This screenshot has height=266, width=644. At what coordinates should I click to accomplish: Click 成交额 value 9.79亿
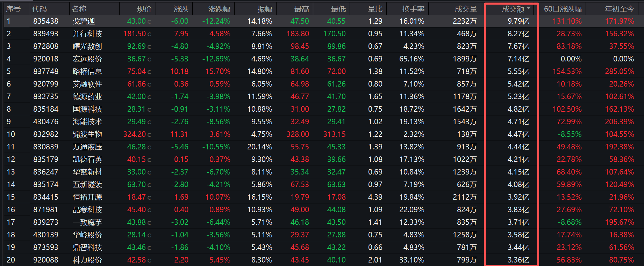click(518, 21)
